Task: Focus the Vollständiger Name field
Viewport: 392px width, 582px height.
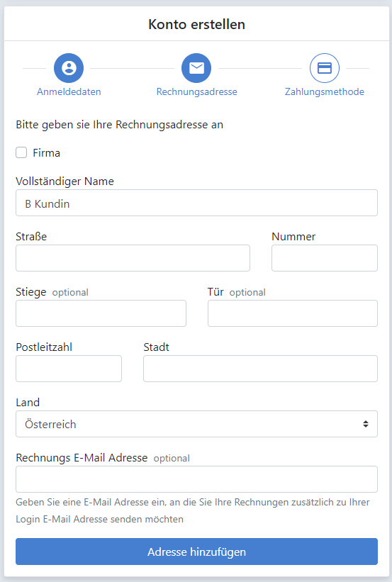Action: (196, 203)
